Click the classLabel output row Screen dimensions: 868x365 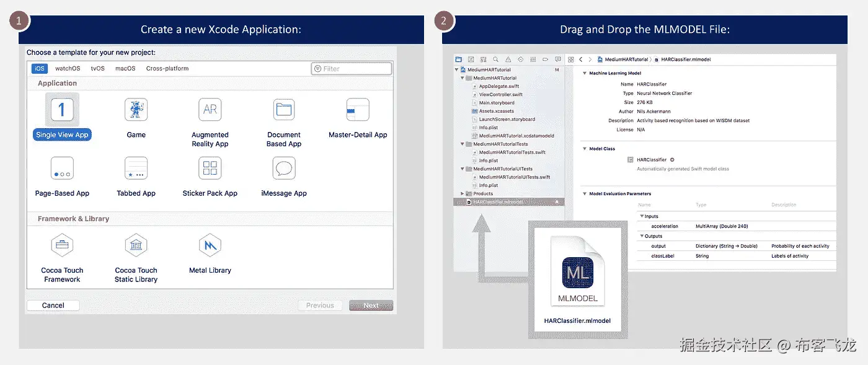(735, 256)
